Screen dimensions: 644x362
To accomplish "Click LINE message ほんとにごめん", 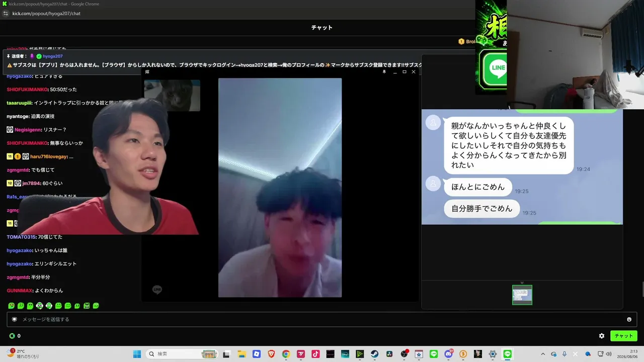I will (x=478, y=187).
